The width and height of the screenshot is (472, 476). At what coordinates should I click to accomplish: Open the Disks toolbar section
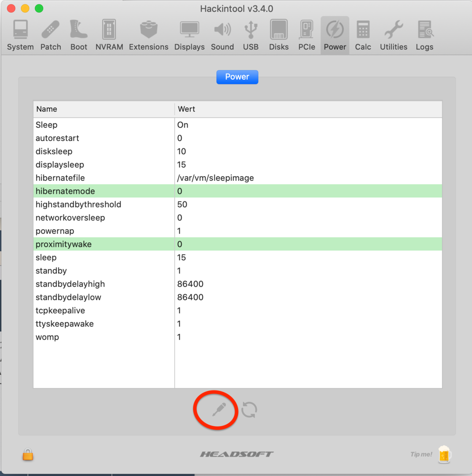279,36
